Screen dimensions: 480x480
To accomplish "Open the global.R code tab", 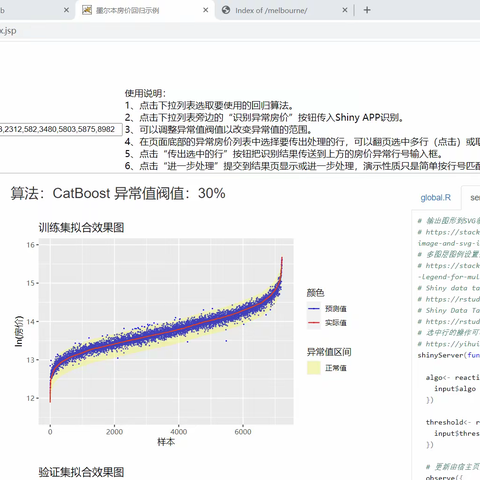I will click(x=436, y=198).
